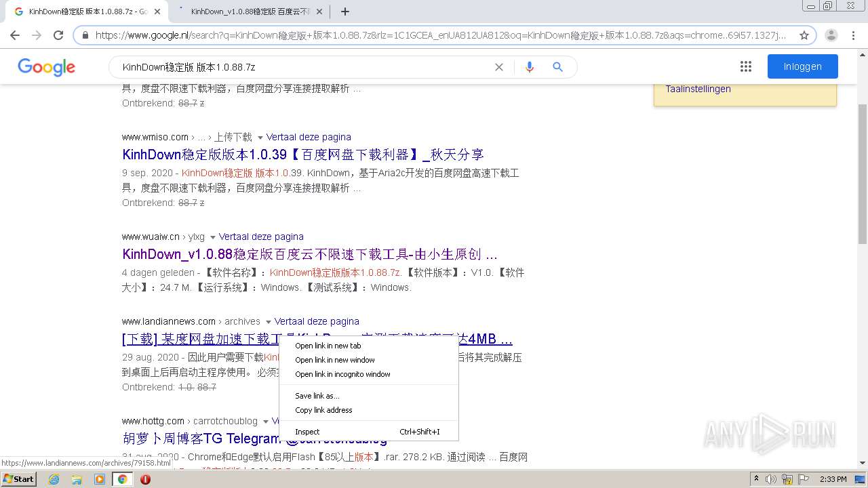Image resolution: width=868 pixels, height=488 pixels.
Task: Open the KinhDown_v1.0.88稳定版 result link
Action: tap(310, 255)
